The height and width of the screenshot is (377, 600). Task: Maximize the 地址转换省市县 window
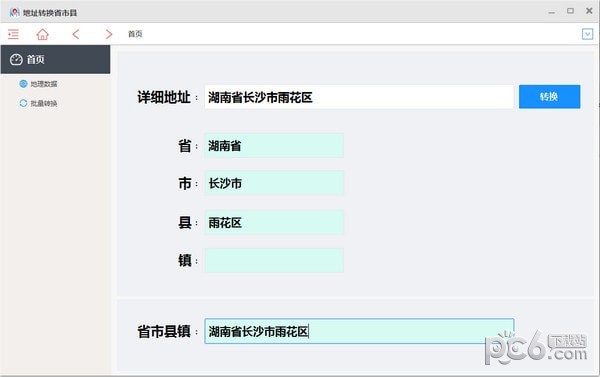coord(570,11)
